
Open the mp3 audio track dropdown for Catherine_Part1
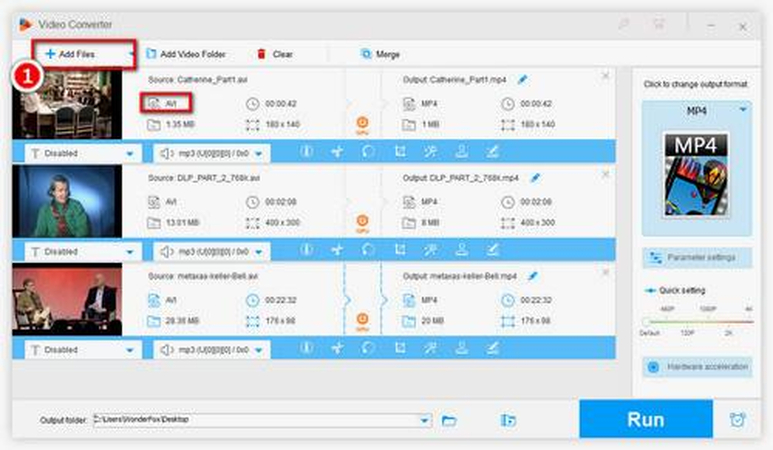(211, 153)
